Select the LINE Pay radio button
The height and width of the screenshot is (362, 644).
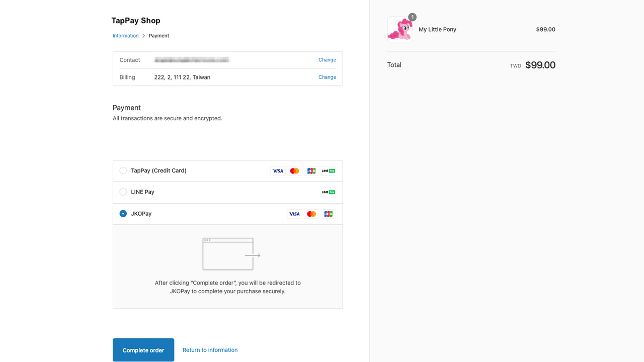(x=123, y=192)
